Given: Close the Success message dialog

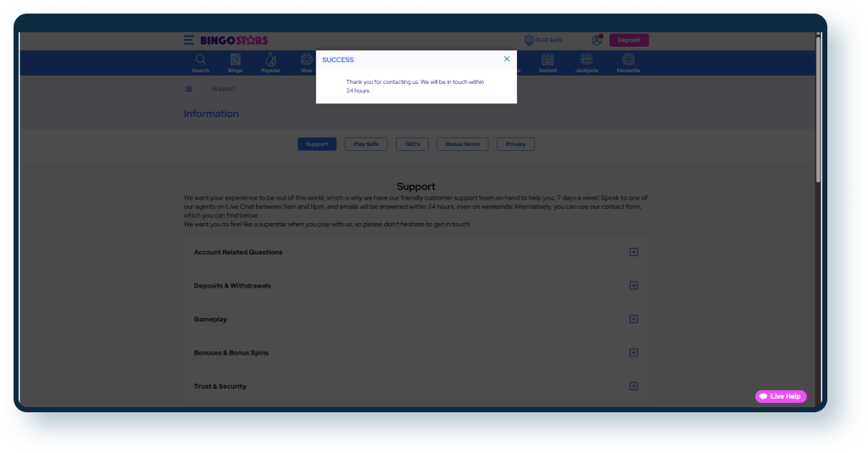Looking at the screenshot, I should 507,59.
